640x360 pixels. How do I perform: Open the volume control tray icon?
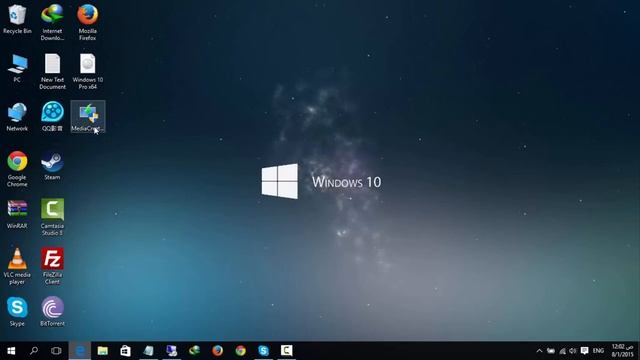coord(573,351)
